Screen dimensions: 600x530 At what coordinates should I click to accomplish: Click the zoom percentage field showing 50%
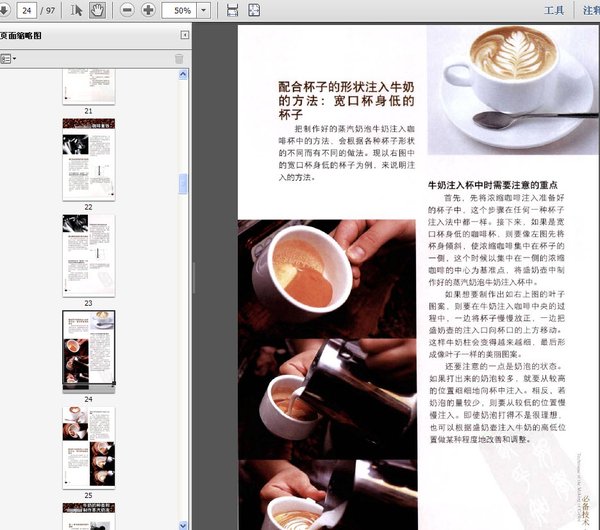(179, 10)
